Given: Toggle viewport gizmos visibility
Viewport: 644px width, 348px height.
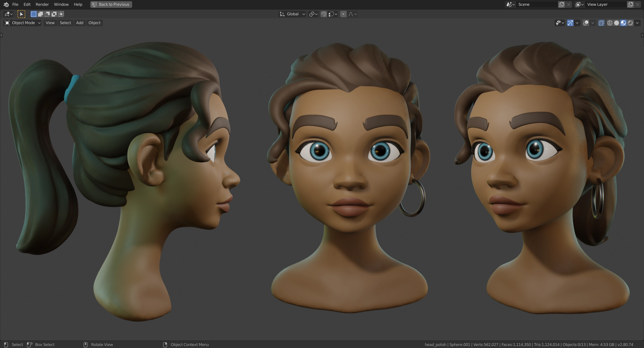Looking at the screenshot, I should [570, 23].
